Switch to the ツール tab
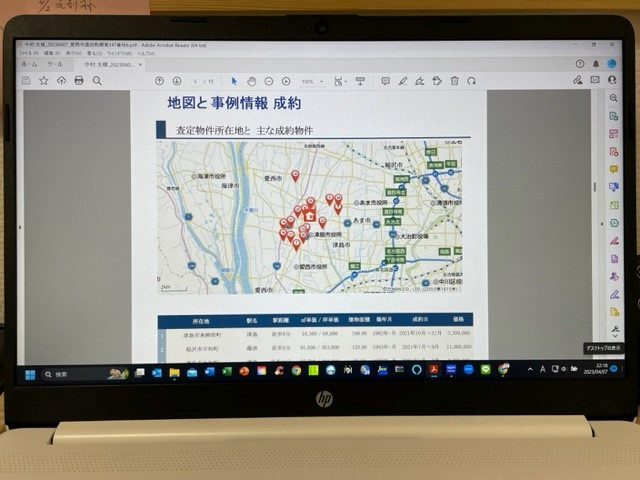The image size is (640, 480). point(55,64)
